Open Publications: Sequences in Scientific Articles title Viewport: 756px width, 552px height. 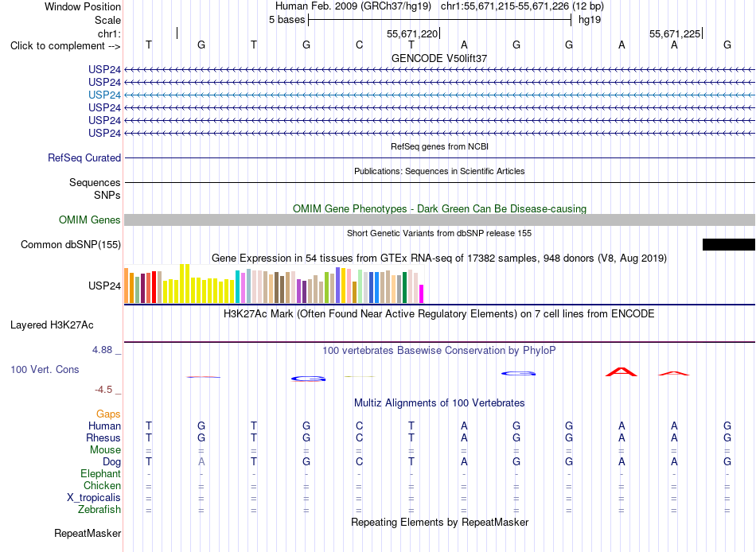[439, 171]
